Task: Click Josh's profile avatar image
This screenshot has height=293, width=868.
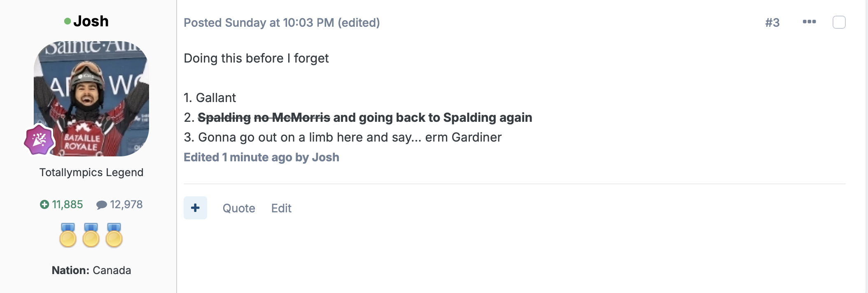Action: (x=91, y=99)
